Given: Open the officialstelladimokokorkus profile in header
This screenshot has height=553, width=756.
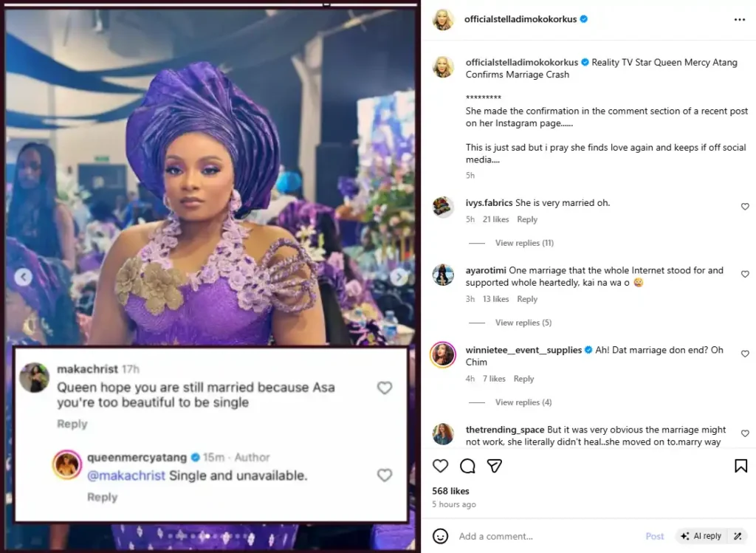Looking at the screenshot, I should pos(520,20).
